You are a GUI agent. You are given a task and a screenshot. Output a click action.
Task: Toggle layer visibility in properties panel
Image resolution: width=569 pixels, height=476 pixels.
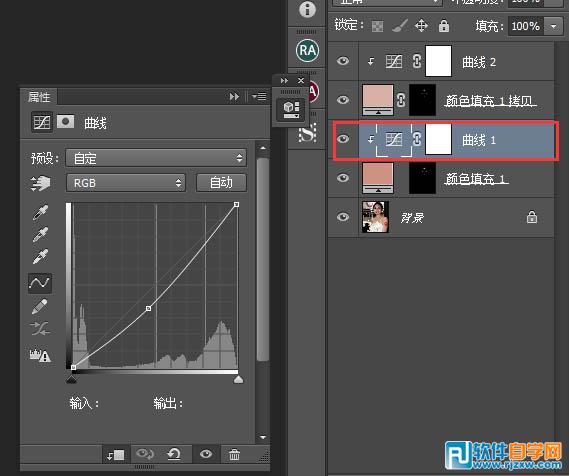pos(206,454)
